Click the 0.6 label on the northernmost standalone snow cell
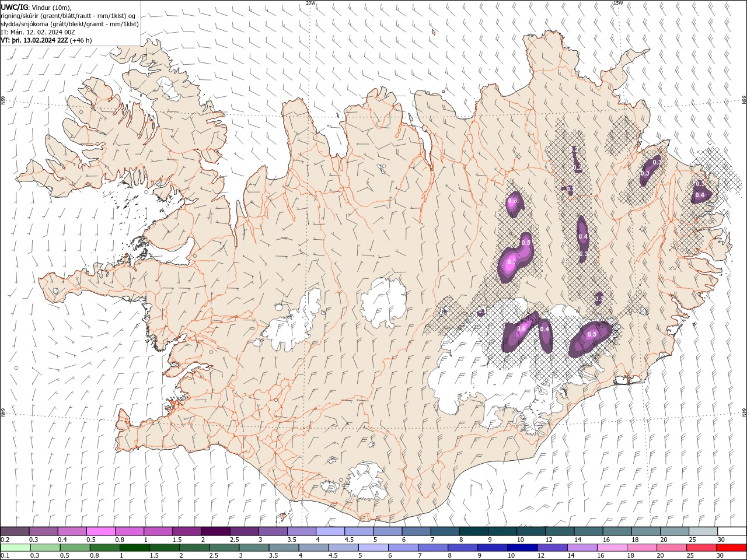The height and width of the screenshot is (560, 747). 512,201
